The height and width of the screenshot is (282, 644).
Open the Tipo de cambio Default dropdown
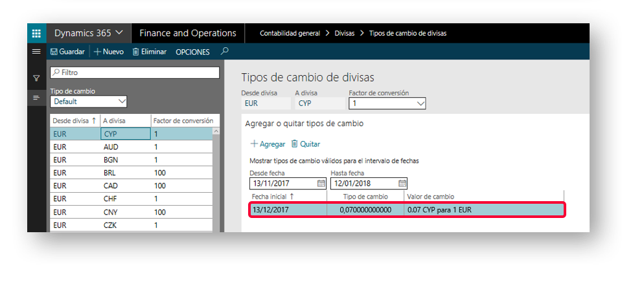88,102
